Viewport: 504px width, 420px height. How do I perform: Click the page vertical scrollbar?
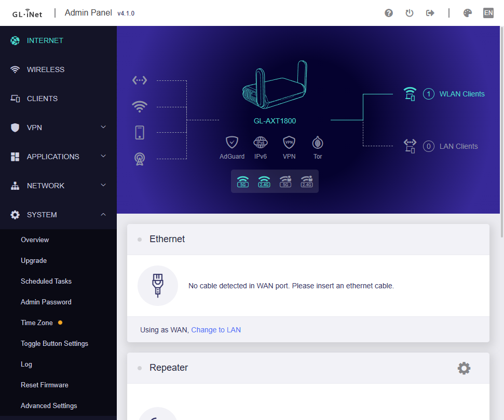coord(502,132)
